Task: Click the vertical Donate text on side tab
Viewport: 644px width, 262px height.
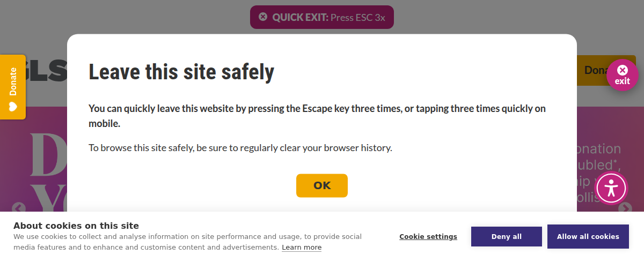Action: click(x=13, y=81)
